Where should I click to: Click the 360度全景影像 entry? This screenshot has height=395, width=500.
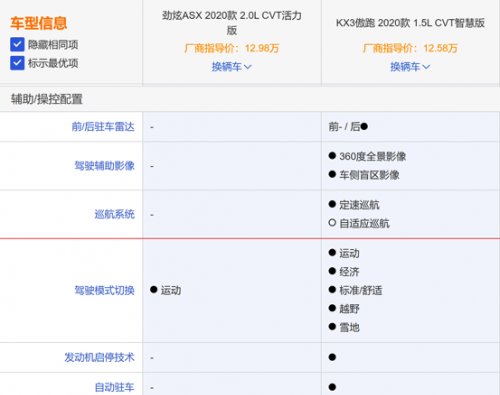367,156
